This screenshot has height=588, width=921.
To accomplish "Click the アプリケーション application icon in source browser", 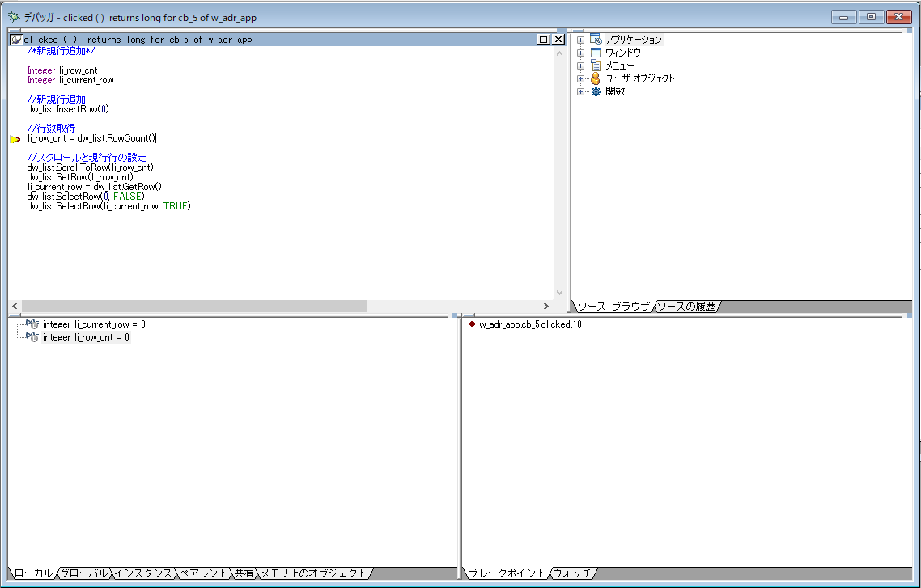I will tap(596, 40).
